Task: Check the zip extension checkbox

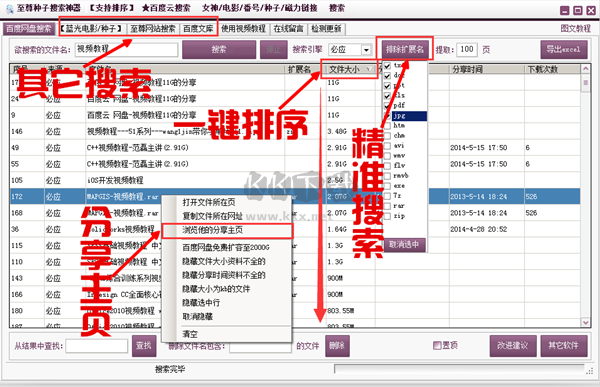Action: tap(387, 216)
